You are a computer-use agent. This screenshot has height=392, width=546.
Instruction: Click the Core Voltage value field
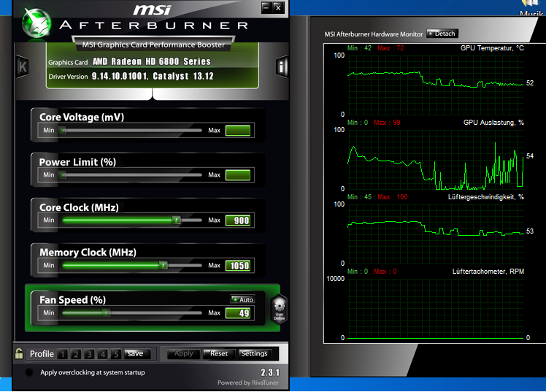(238, 131)
